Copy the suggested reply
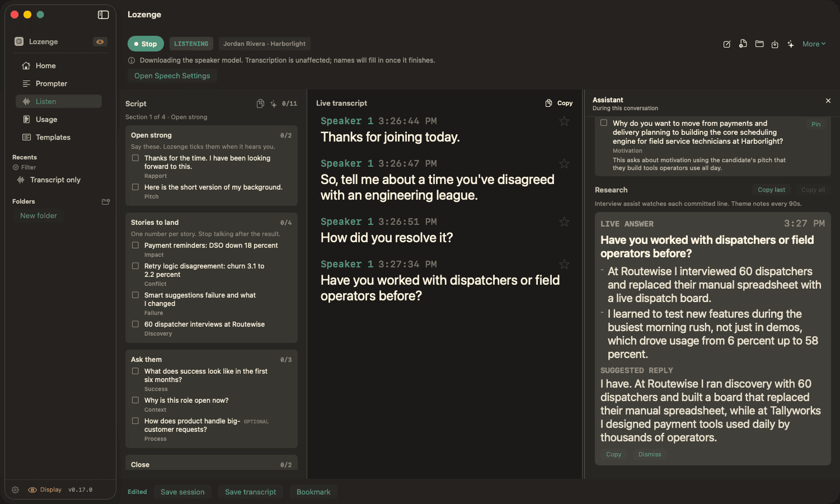840x504 pixels. 614,454
